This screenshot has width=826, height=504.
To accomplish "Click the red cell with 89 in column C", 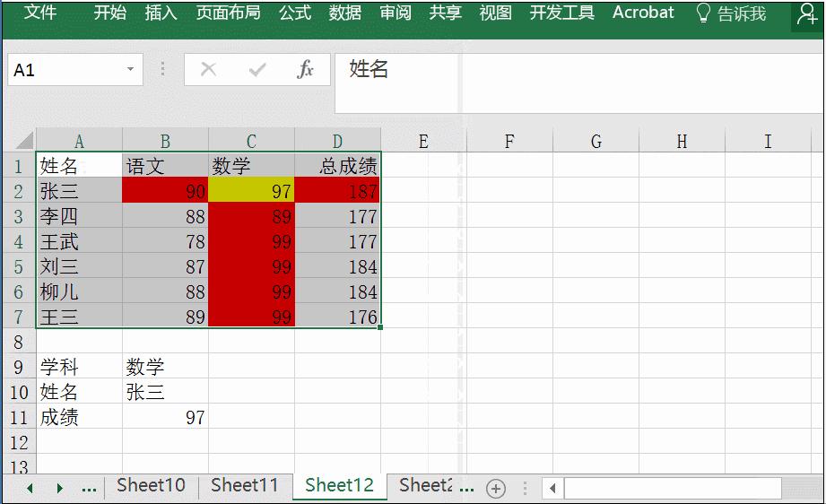I will 251,216.
